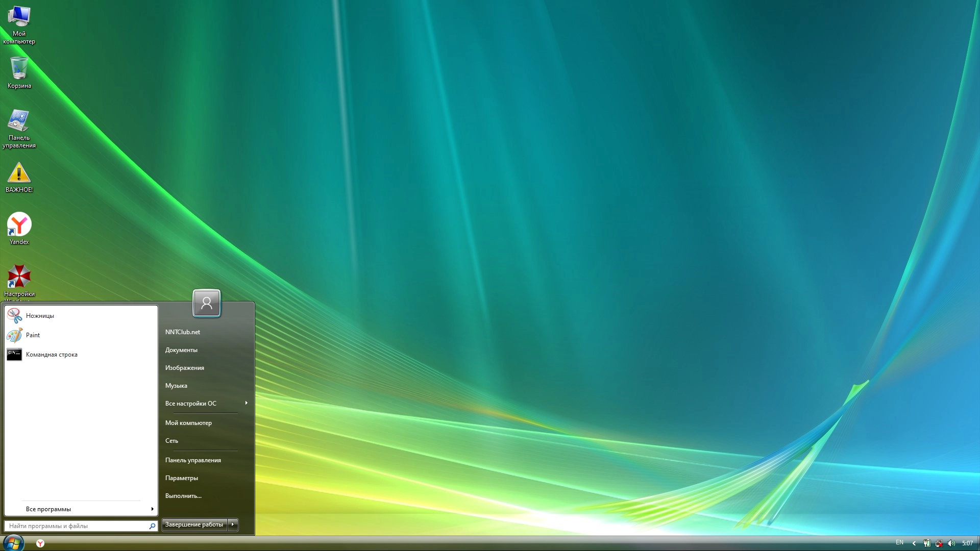Open the Command Prompt (Командная строка)
Screen dimensions: 980x551
point(52,355)
